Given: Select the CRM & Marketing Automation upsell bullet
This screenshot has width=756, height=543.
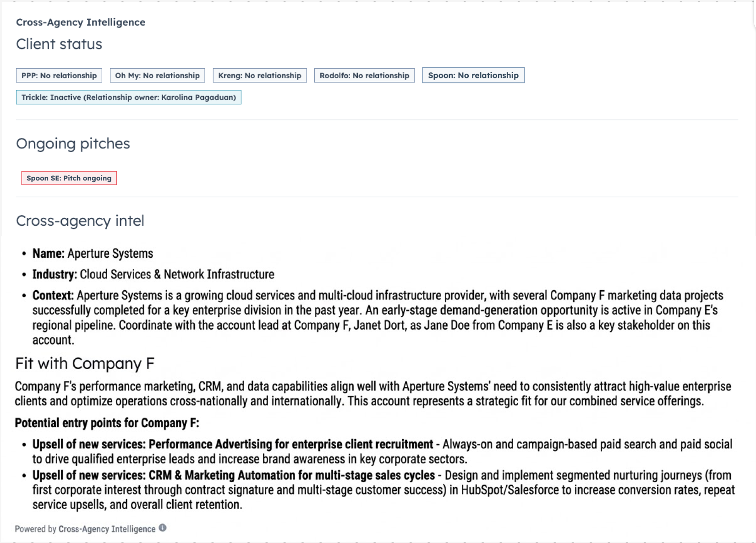Looking at the screenshot, I should tap(233, 475).
